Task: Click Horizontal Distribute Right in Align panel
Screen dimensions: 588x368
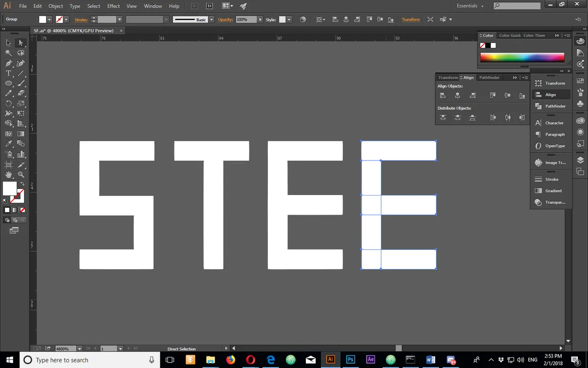Action: 522,117
